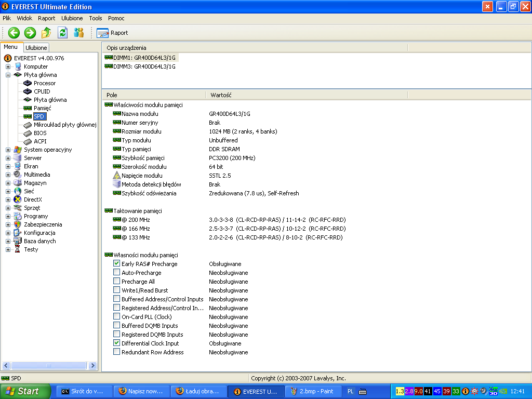Switch to 2.bmp - Paint taskbar item
Viewport: 532px width, 399px height.
click(x=312, y=391)
